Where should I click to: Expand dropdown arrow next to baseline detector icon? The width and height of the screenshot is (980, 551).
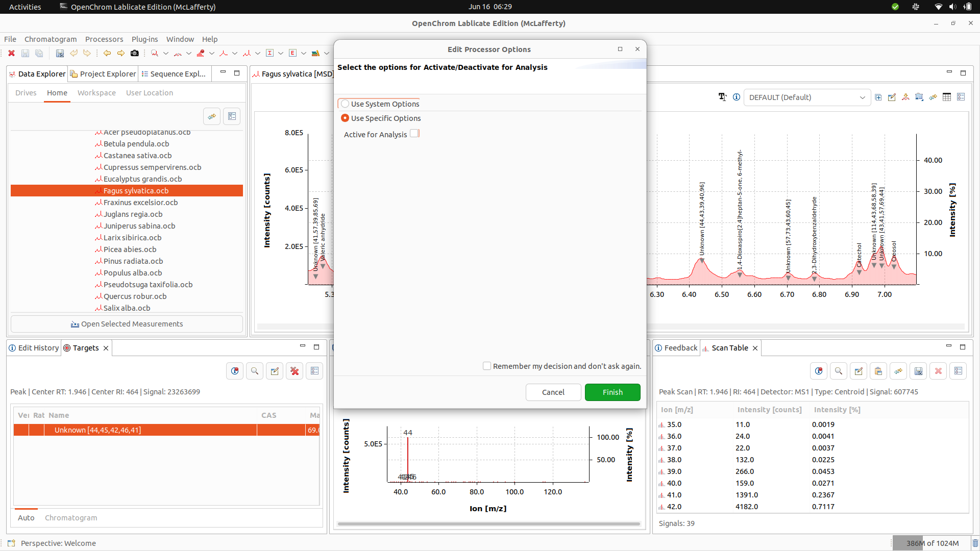[x=189, y=53]
